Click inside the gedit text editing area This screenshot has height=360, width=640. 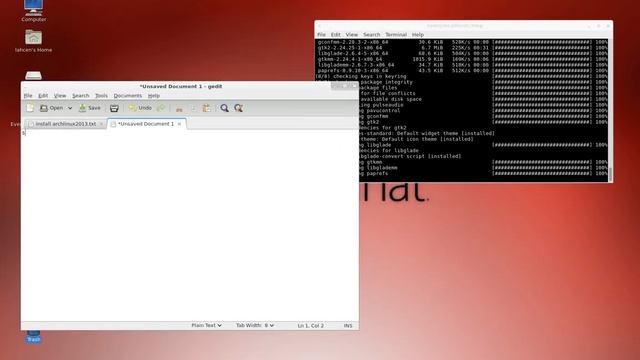tap(190, 224)
